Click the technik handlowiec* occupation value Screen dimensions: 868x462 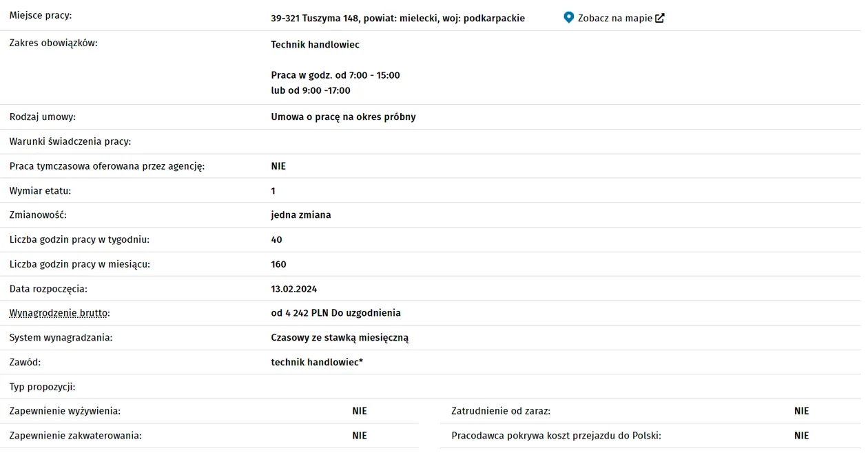click(x=317, y=362)
